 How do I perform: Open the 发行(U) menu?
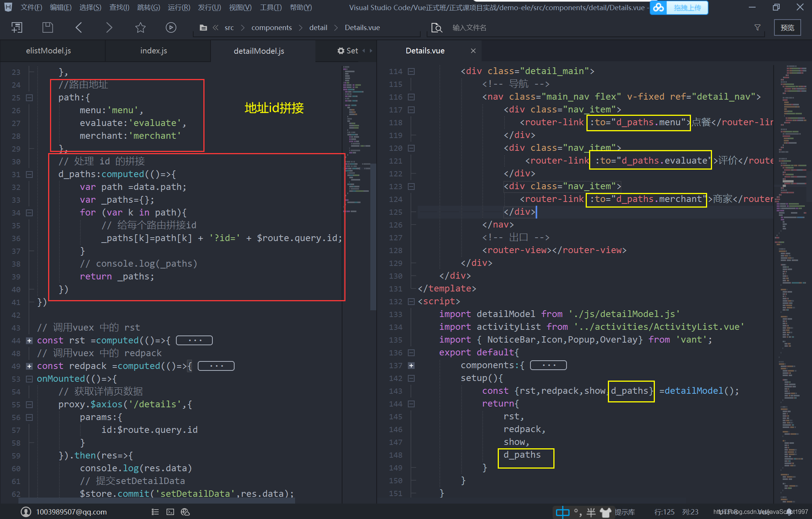pos(209,8)
